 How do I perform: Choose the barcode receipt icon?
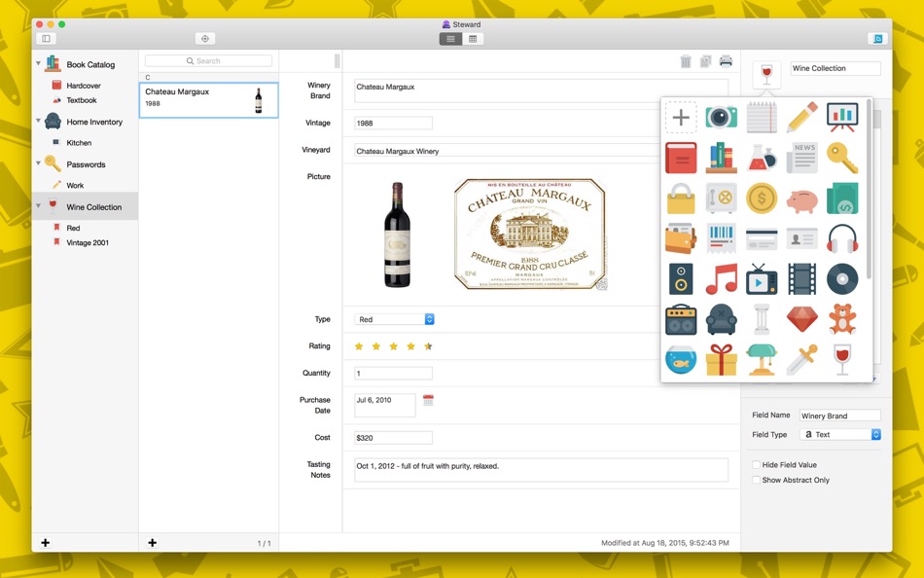pyautogui.click(x=721, y=238)
